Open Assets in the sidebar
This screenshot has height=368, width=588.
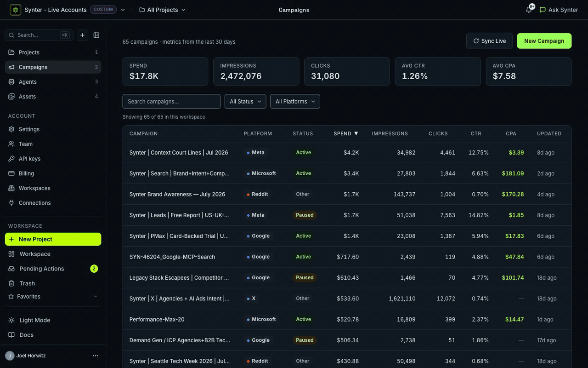pos(53,97)
